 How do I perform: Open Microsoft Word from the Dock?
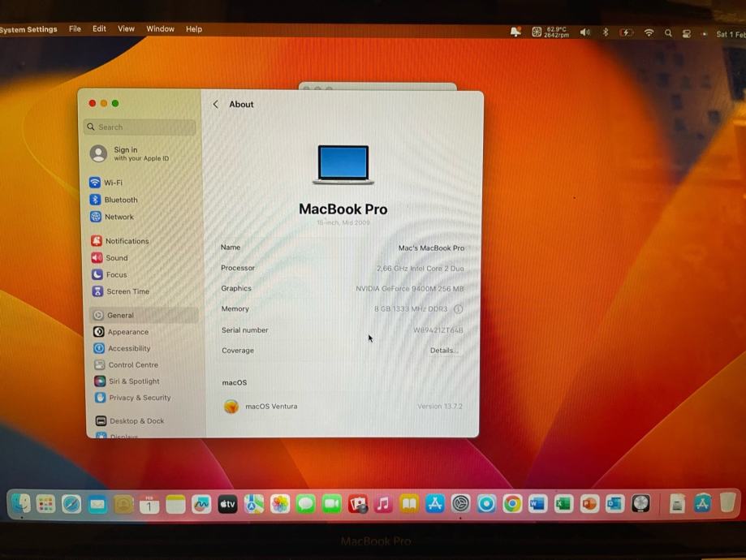537,504
